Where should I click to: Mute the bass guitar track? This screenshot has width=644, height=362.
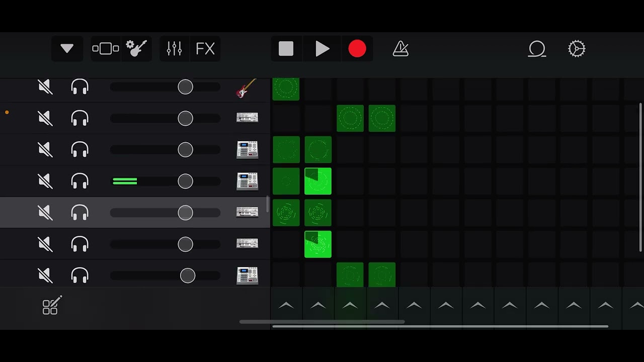[x=45, y=87]
